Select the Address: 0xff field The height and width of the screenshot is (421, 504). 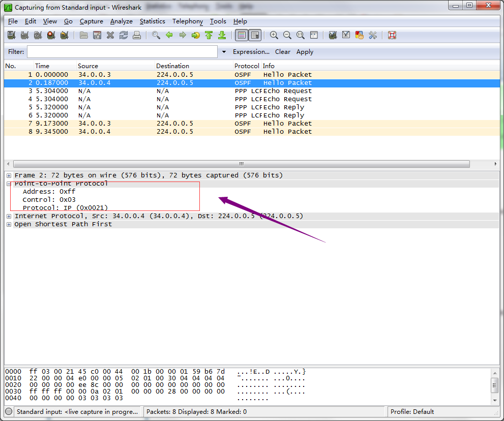(x=49, y=192)
